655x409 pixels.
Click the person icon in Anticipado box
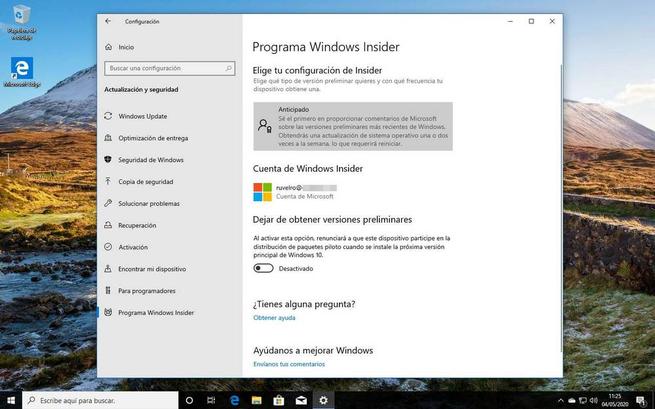pyautogui.click(x=265, y=126)
